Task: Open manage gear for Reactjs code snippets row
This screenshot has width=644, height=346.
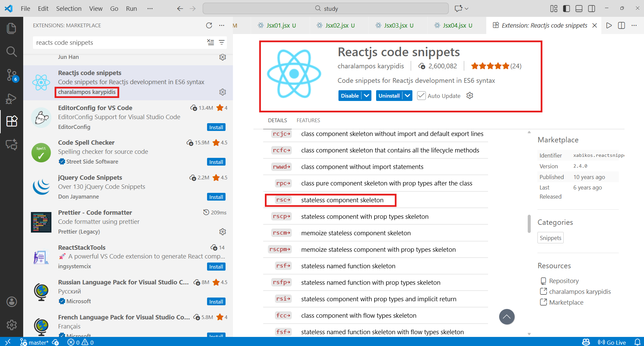Action: click(x=223, y=92)
